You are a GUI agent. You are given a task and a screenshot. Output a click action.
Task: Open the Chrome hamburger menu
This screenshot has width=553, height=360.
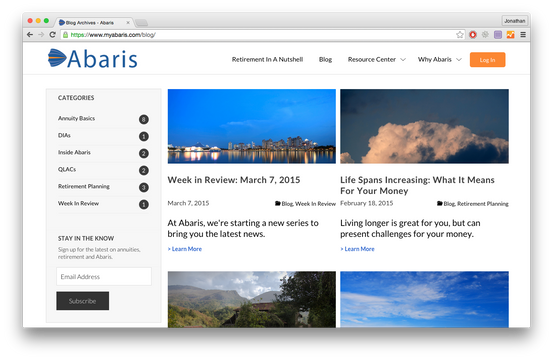coord(523,35)
